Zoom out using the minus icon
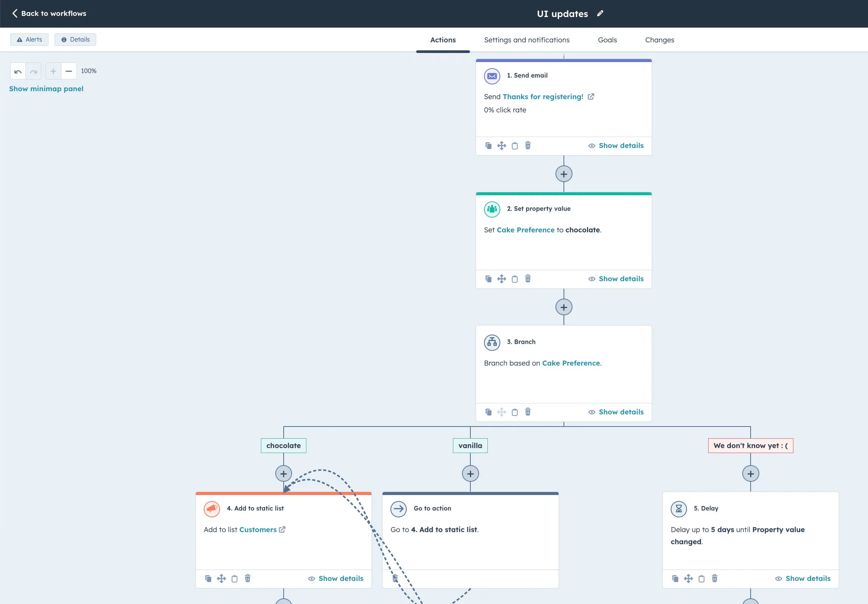This screenshot has height=604, width=868. 69,71
